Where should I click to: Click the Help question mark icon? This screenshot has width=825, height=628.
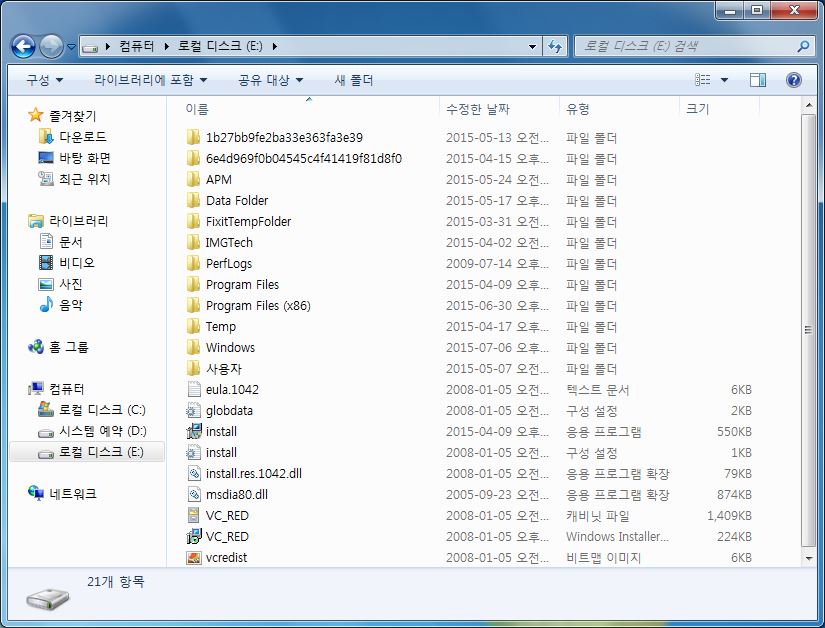(794, 80)
